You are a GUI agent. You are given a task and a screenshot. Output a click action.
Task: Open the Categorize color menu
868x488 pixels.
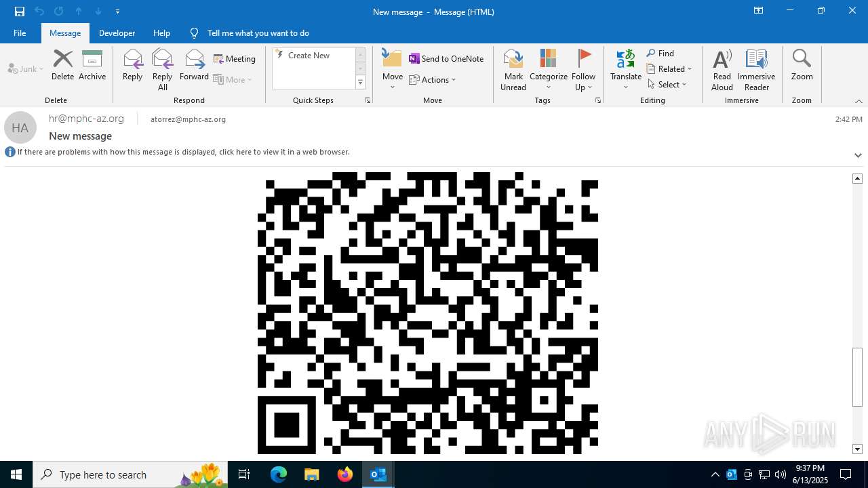tap(549, 69)
